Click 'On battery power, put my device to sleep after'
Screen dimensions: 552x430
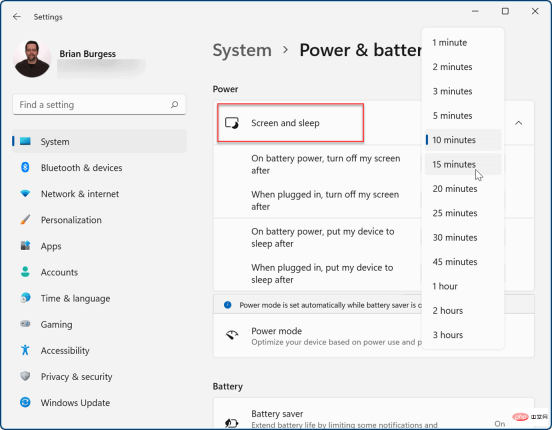point(322,237)
